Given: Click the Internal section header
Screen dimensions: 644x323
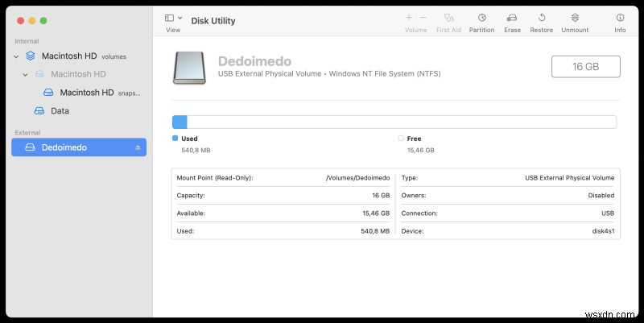Looking at the screenshot, I should pyautogui.click(x=27, y=41).
